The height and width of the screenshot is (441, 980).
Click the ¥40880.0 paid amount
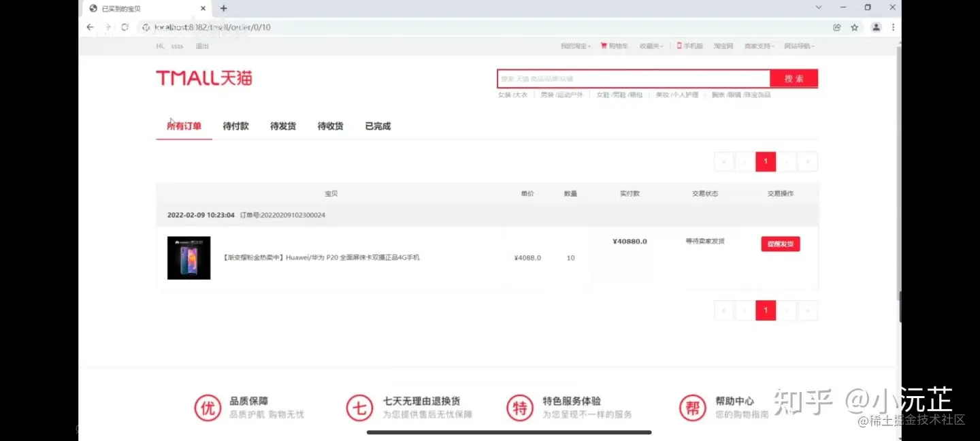(630, 241)
